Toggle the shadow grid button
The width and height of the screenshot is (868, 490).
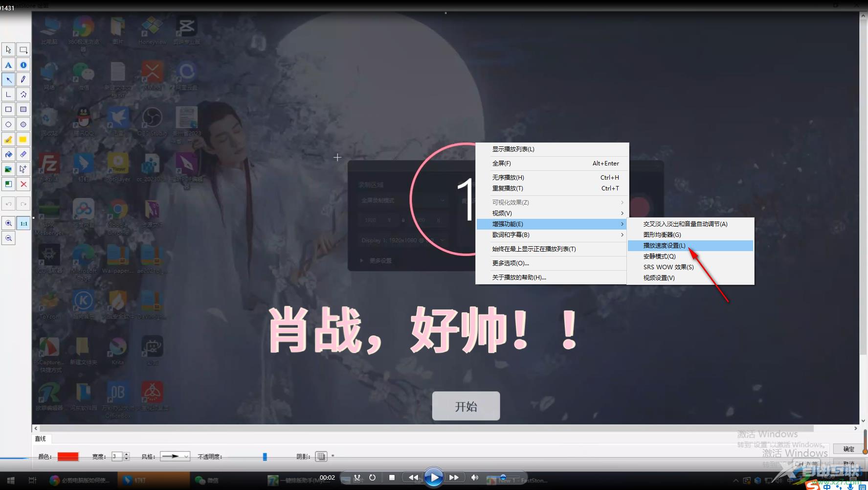click(x=321, y=456)
